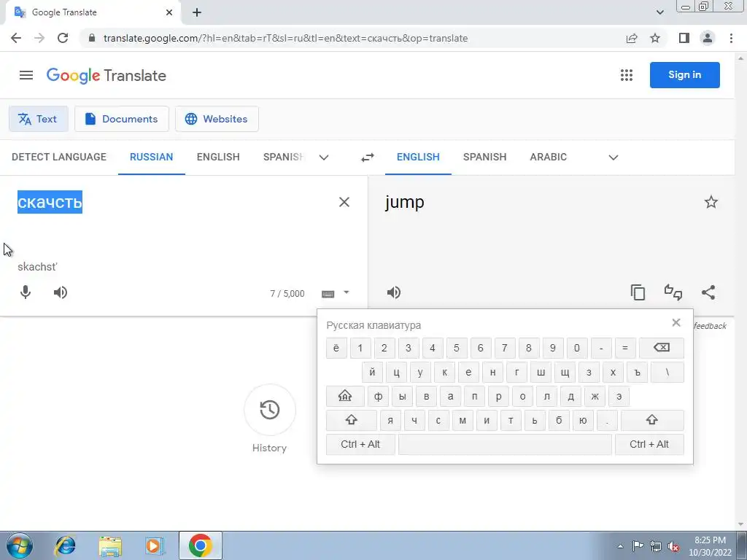Viewport: 747px width, 560px height.
Task: Expand more source languages list
Action: [324, 157]
